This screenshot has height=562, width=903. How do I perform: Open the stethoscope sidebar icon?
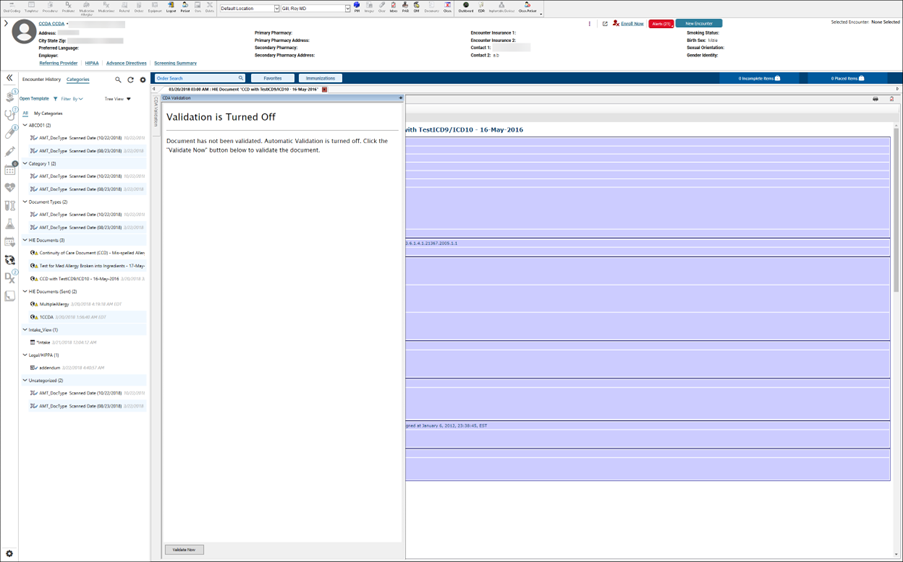[x=10, y=115]
